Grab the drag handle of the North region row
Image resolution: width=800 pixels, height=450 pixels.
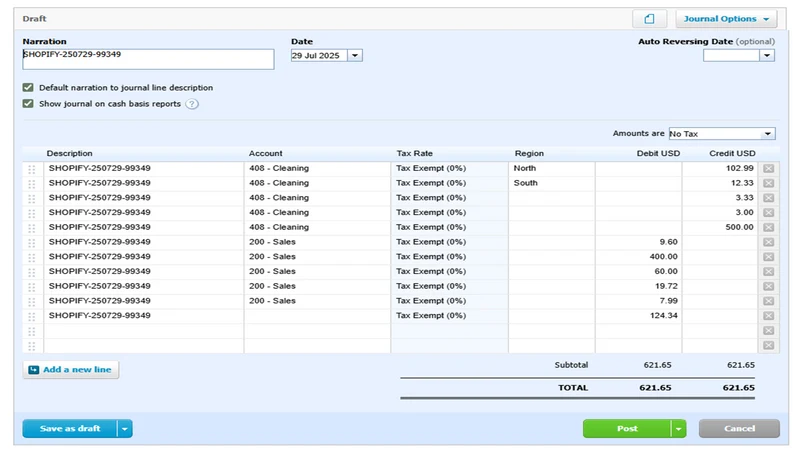32,169
